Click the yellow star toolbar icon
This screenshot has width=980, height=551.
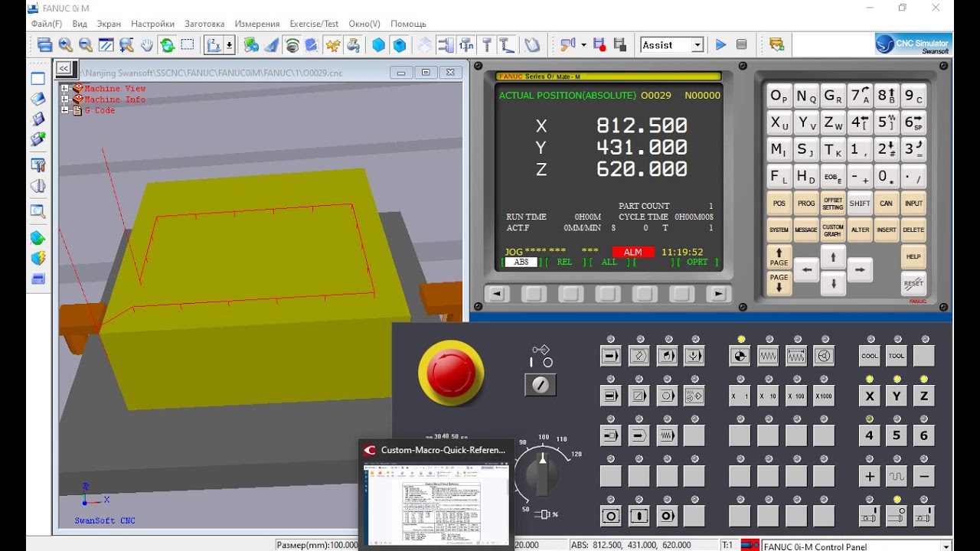pyautogui.click(x=332, y=45)
